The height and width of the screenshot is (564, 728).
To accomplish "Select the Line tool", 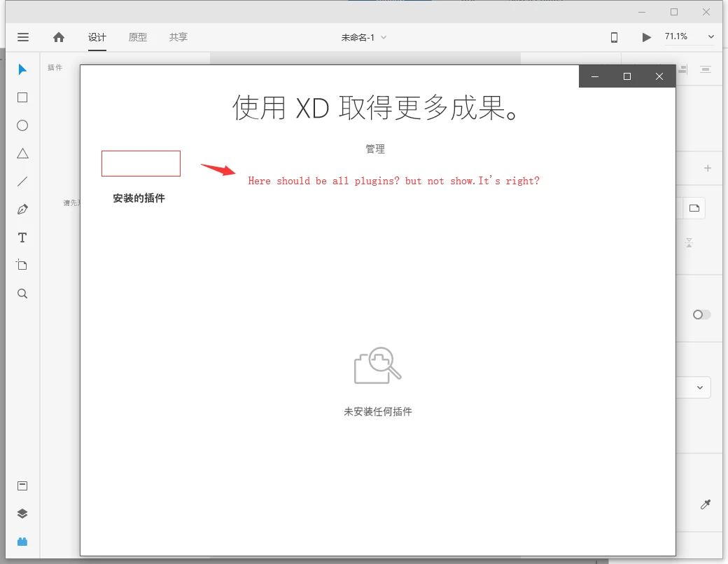I will (x=22, y=181).
